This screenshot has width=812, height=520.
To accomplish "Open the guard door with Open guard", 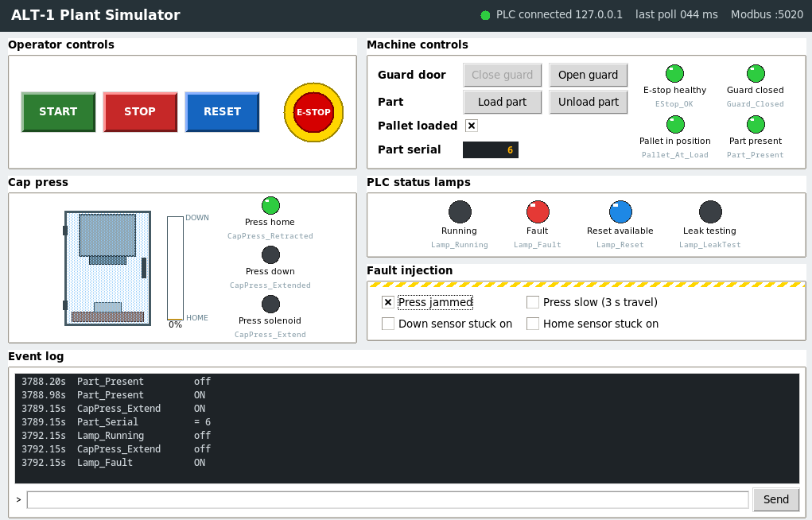I will pos(588,75).
